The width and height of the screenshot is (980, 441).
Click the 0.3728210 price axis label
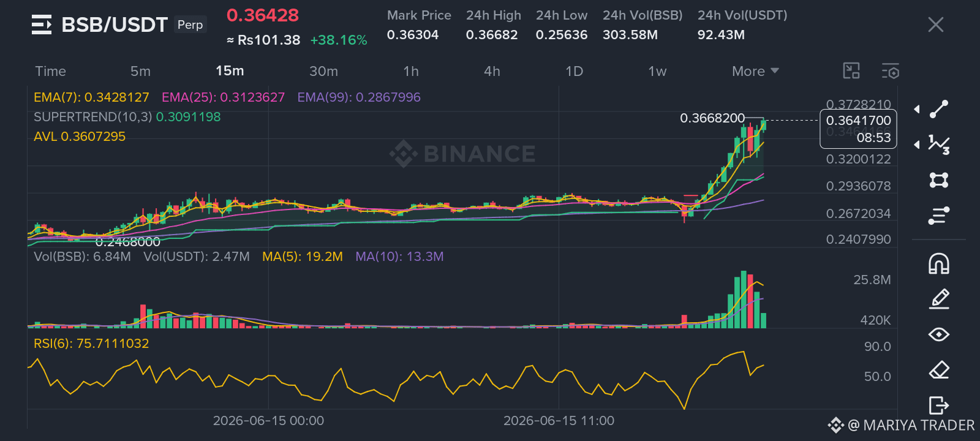pos(859,104)
